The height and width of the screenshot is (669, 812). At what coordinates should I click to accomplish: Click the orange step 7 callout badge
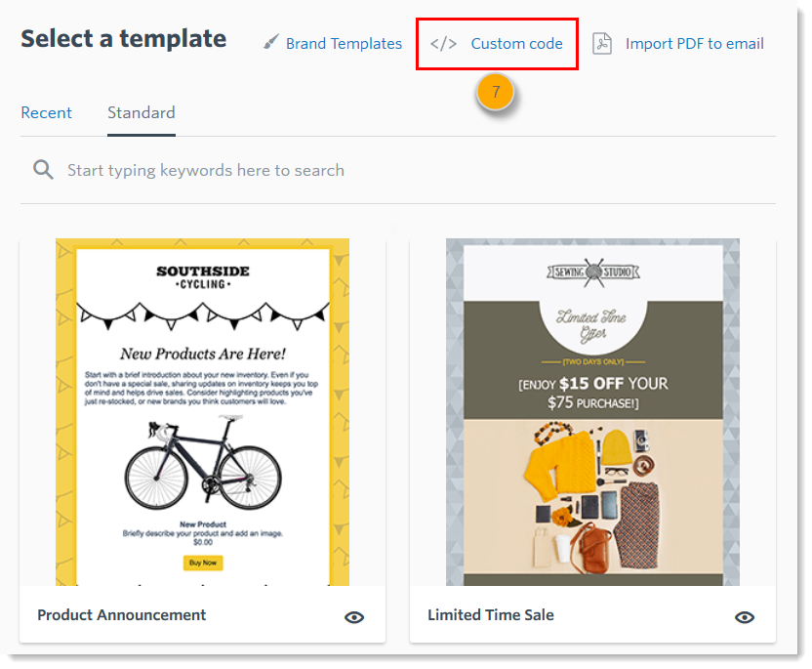[x=496, y=92]
